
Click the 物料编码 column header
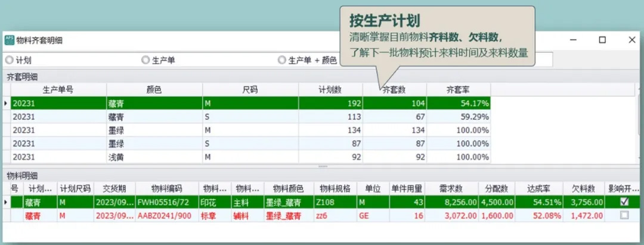(166, 188)
